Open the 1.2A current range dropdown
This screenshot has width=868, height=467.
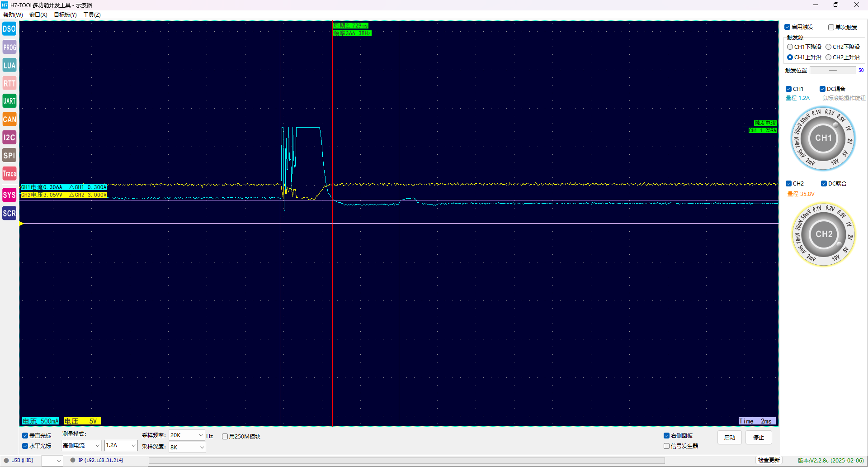(x=121, y=446)
